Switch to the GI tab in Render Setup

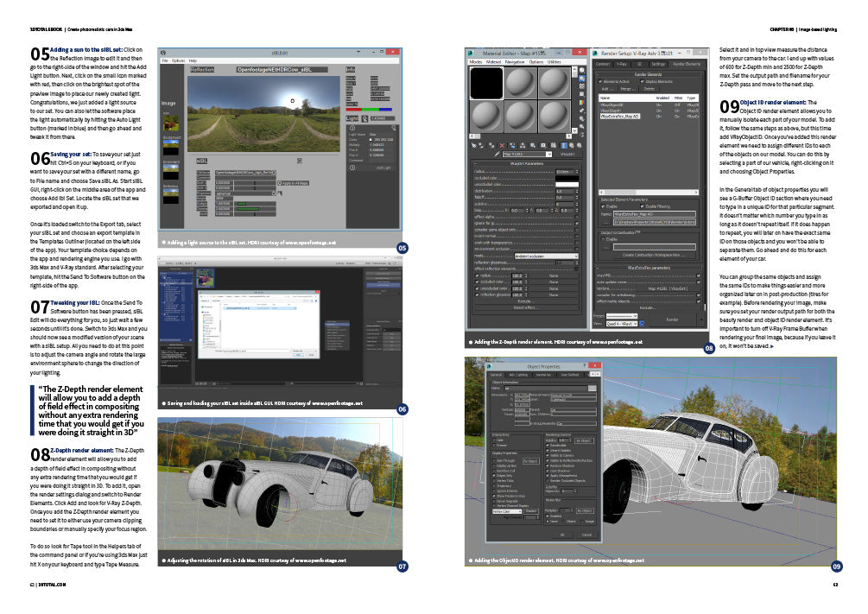click(639, 64)
